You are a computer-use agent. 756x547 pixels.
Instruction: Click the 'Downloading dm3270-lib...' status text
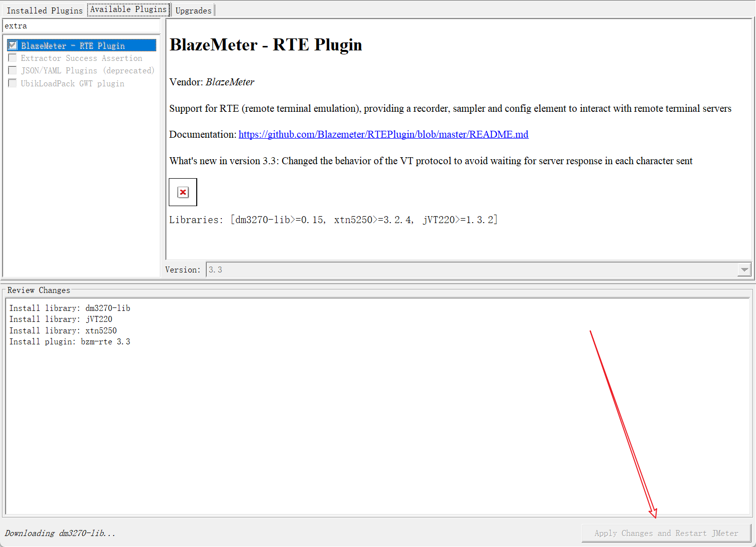pyautogui.click(x=60, y=534)
